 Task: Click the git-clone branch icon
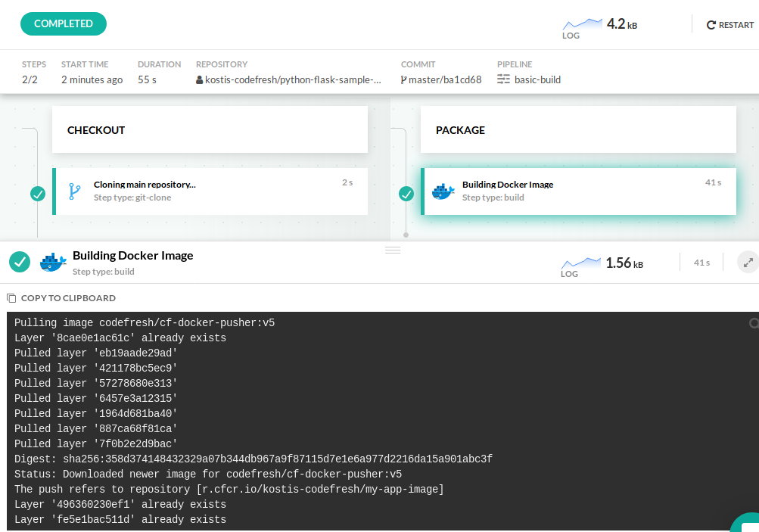[x=74, y=191]
